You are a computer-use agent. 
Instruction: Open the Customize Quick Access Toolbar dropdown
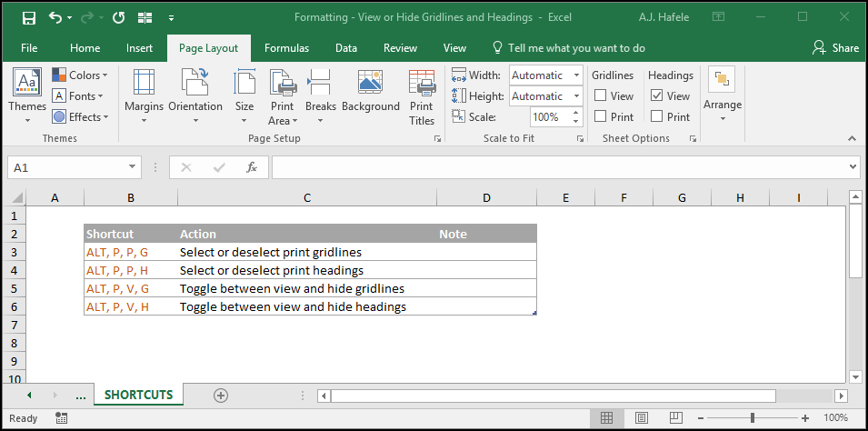coord(171,18)
